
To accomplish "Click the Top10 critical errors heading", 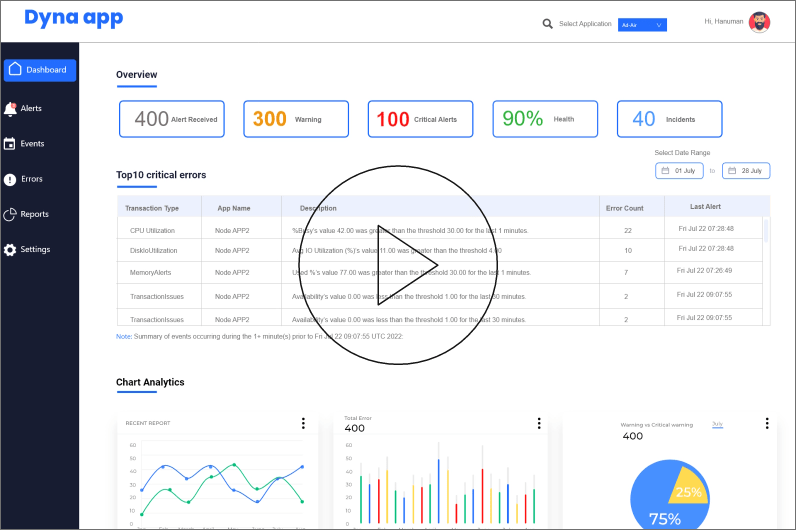I will coord(161,175).
